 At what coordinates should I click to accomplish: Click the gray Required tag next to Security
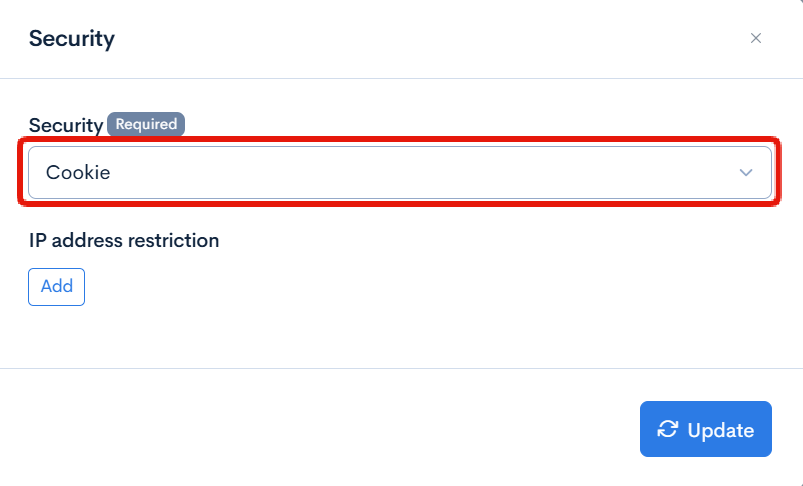coord(146,125)
